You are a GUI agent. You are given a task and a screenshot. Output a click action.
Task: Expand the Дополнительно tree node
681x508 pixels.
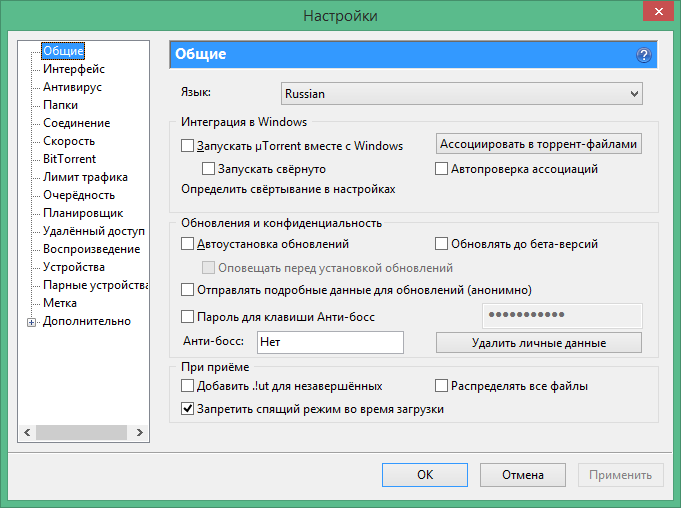coord(31,322)
